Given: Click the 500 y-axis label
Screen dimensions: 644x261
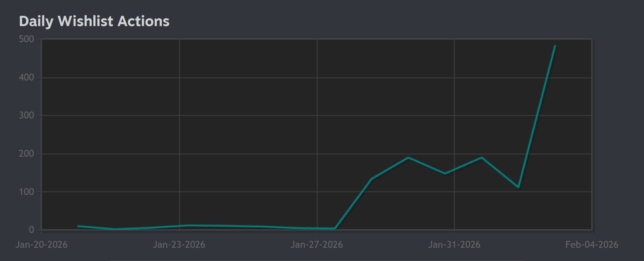Looking at the screenshot, I should [x=26, y=39].
